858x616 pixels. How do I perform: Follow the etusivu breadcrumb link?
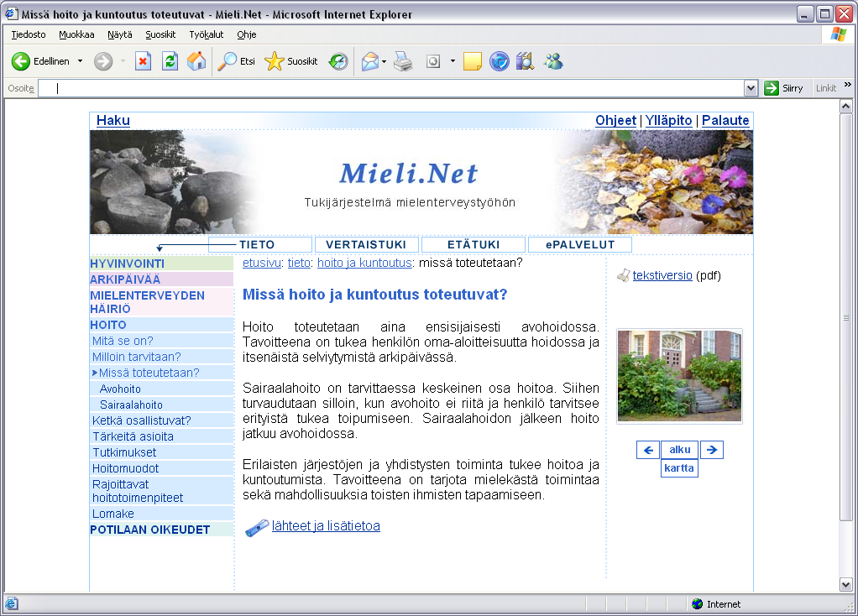(262, 263)
